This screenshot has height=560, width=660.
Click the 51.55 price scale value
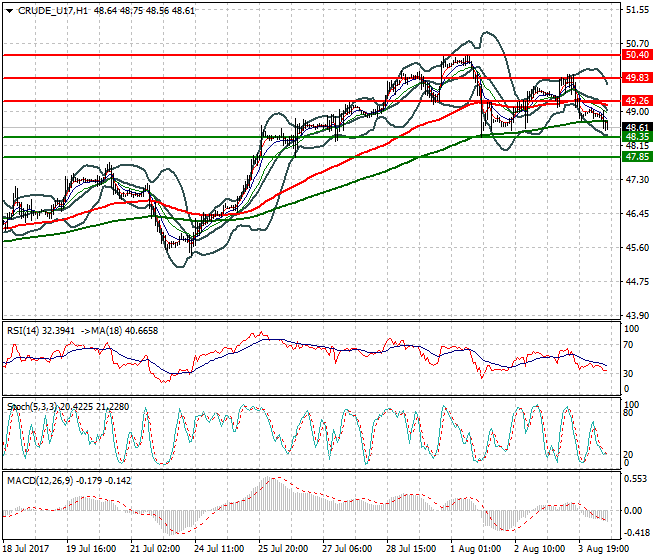point(637,10)
